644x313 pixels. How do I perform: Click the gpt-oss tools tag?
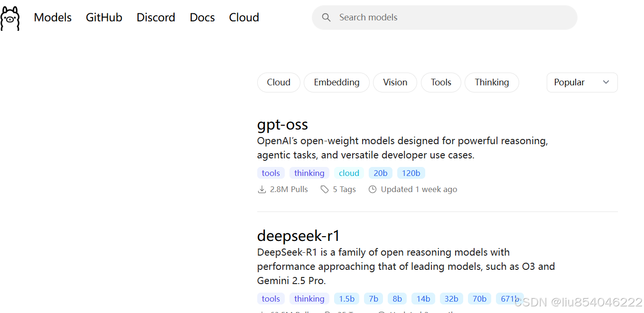click(x=271, y=173)
